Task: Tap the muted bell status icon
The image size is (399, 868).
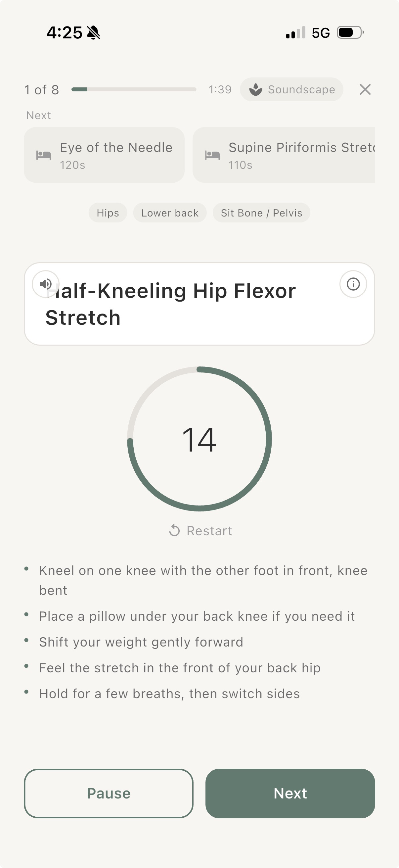Action: [93, 33]
